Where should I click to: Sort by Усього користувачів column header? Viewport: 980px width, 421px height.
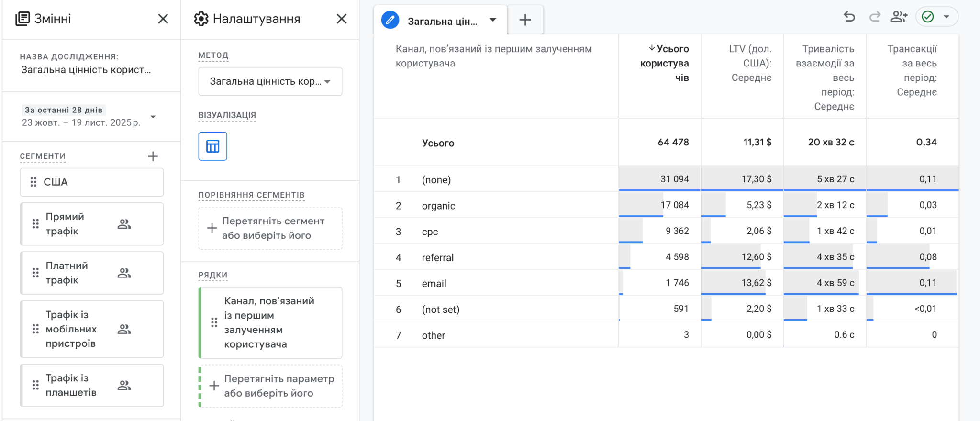pos(664,63)
